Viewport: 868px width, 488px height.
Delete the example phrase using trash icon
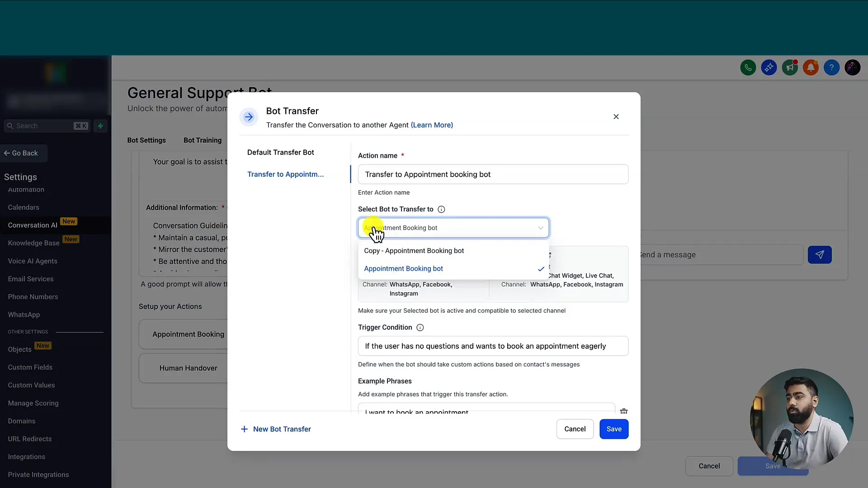point(624,411)
